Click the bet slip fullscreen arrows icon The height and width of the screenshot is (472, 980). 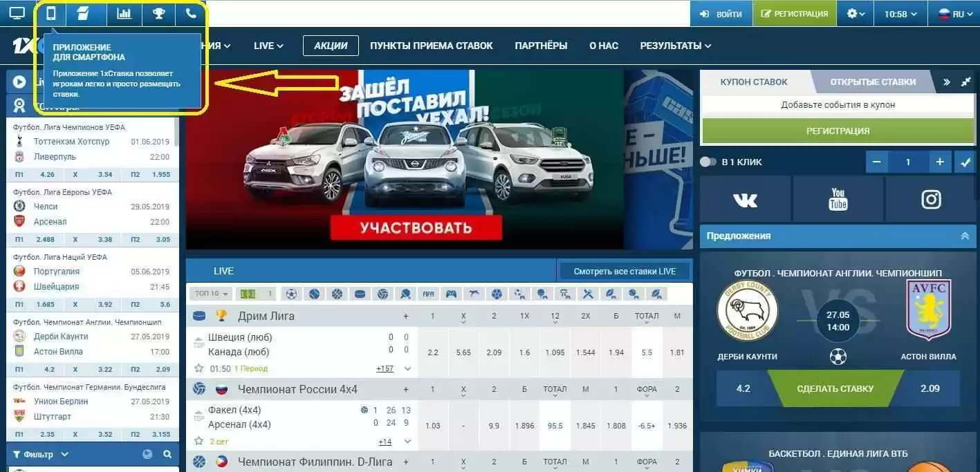[966, 82]
